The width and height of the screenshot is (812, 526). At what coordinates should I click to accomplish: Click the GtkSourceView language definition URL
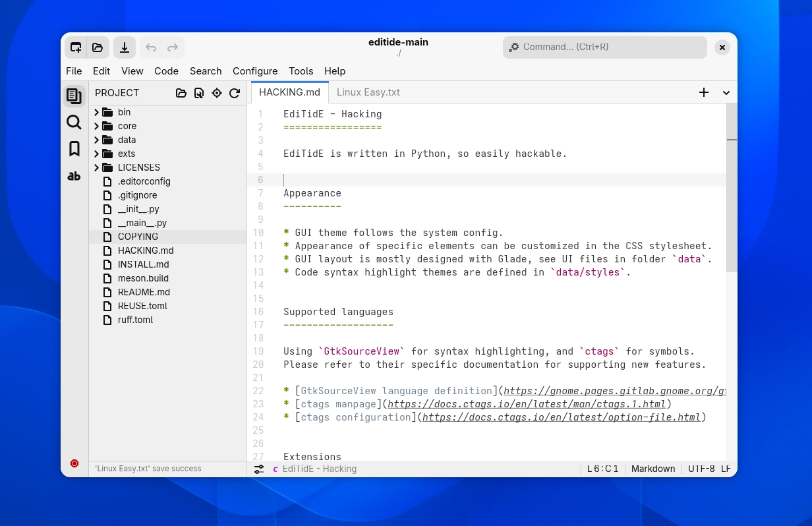pyautogui.click(x=615, y=391)
